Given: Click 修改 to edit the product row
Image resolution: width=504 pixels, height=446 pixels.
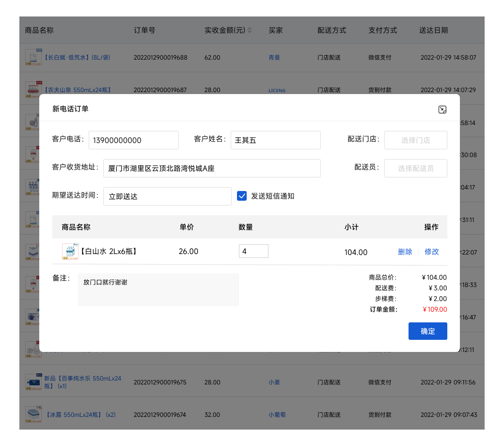Looking at the screenshot, I should coord(431,252).
